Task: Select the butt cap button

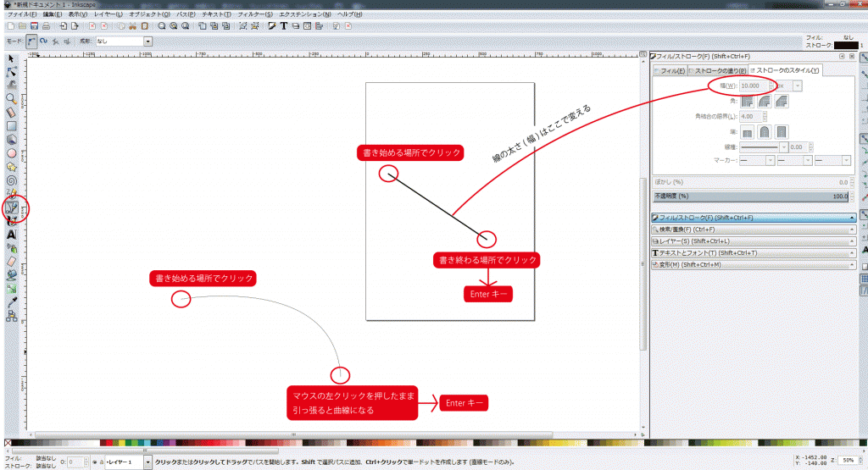Action: coord(748,132)
